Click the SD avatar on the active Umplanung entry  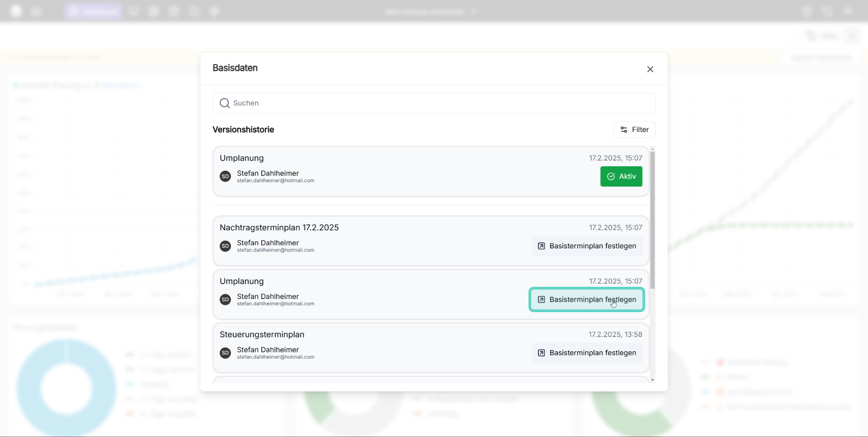click(x=225, y=176)
